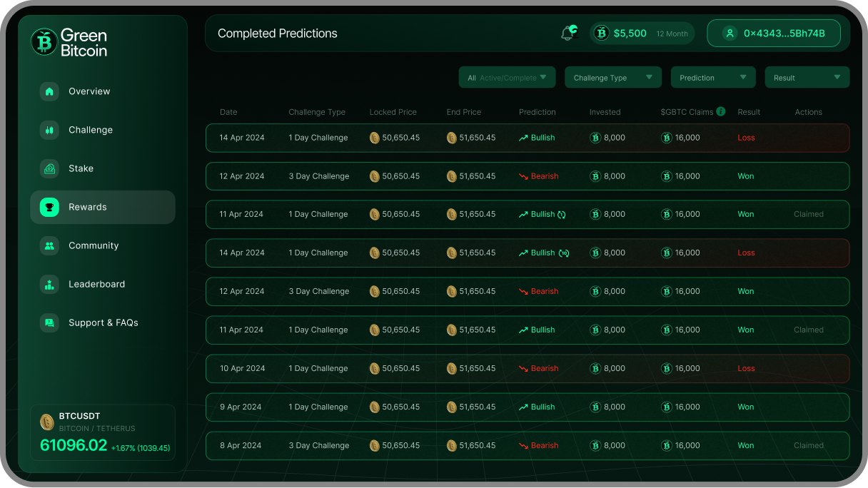Open Support & FAQs via its icon
Screen dimensions: 868x488
coord(49,322)
